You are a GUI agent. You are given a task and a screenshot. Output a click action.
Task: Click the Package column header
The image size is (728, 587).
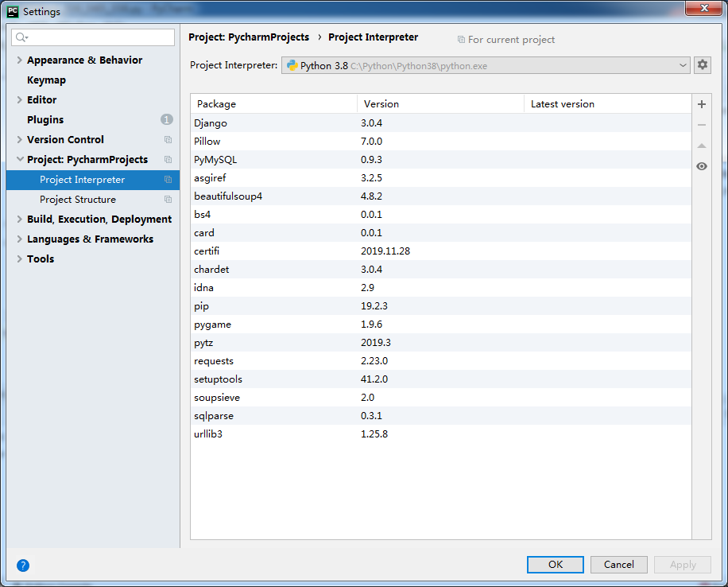[x=274, y=103]
